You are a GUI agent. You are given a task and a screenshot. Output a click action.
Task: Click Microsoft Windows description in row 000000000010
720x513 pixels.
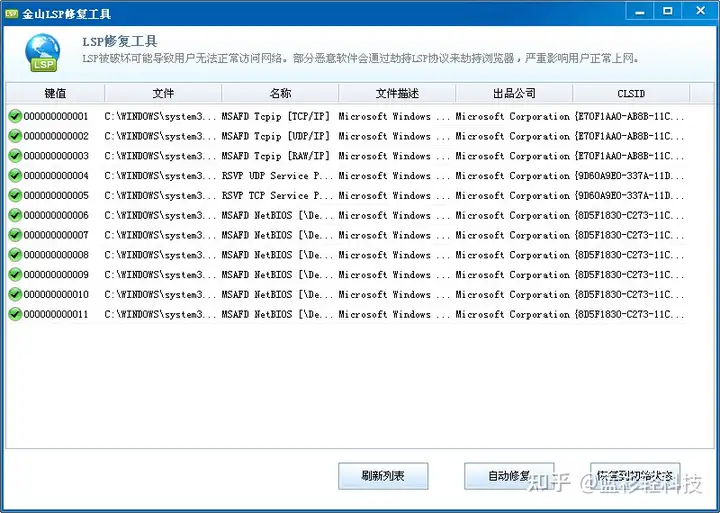(394, 294)
